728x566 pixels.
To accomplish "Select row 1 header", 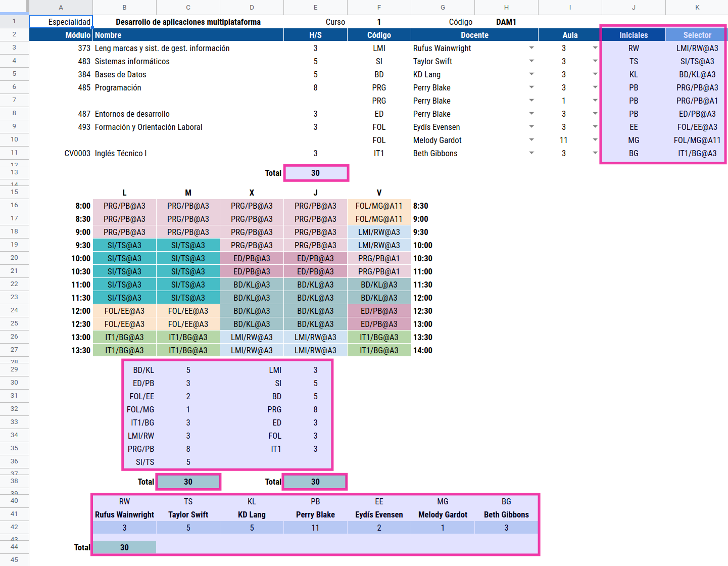I will [14, 21].
